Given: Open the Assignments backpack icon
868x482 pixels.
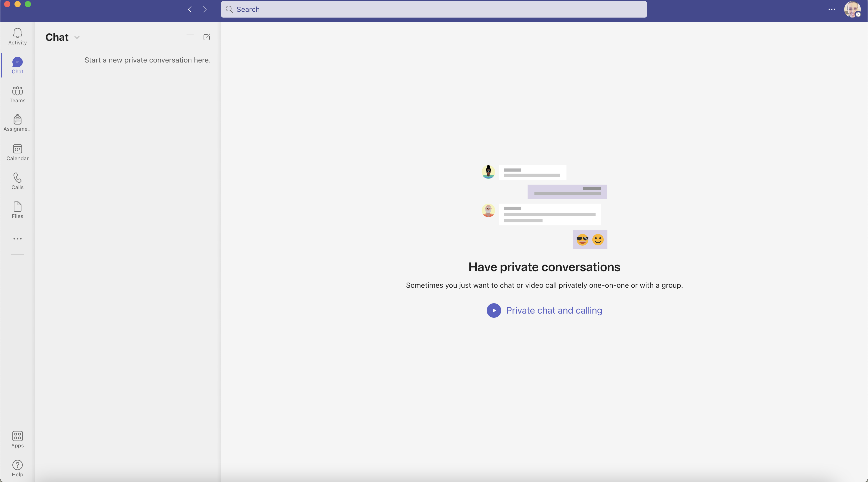Looking at the screenshot, I should [18, 123].
